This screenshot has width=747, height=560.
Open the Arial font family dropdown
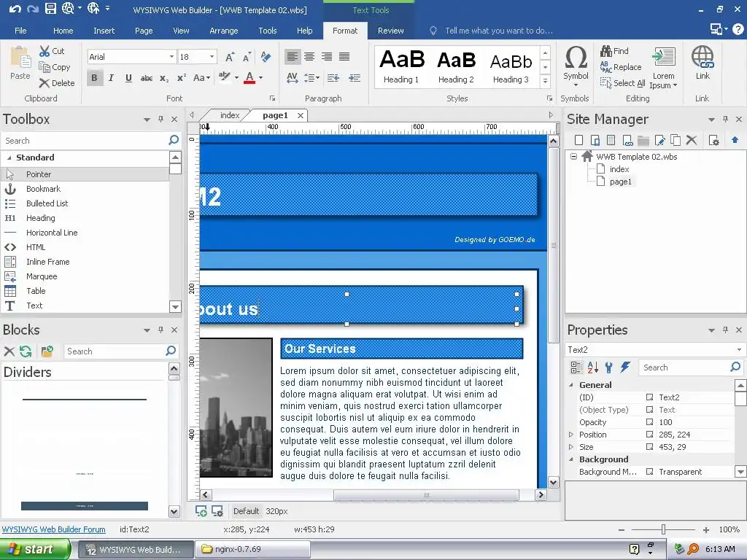tap(171, 57)
